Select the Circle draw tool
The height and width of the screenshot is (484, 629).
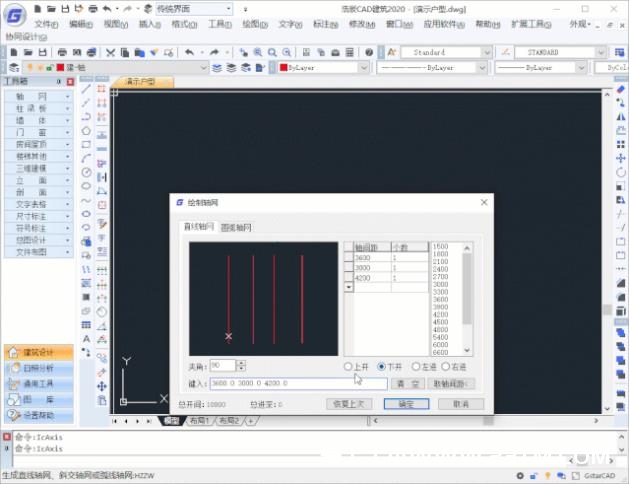pyautogui.click(x=86, y=172)
